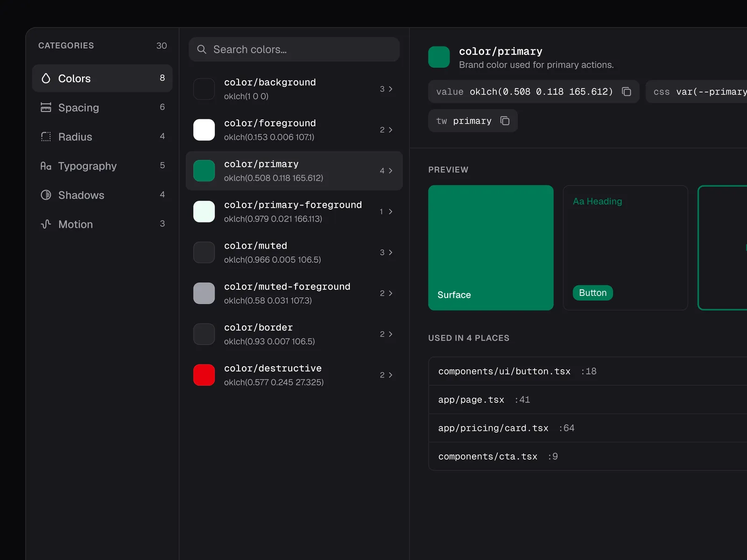Click the Aa Heading preview text
Screen dimensions: 747x560
tap(597, 201)
